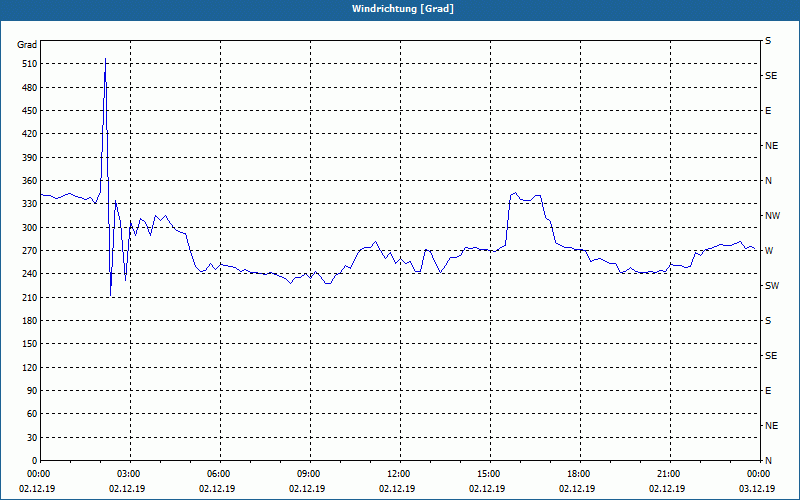Click the blue line's highest spike peak
This screenshot has width=800, height=500.
[105, 59]
